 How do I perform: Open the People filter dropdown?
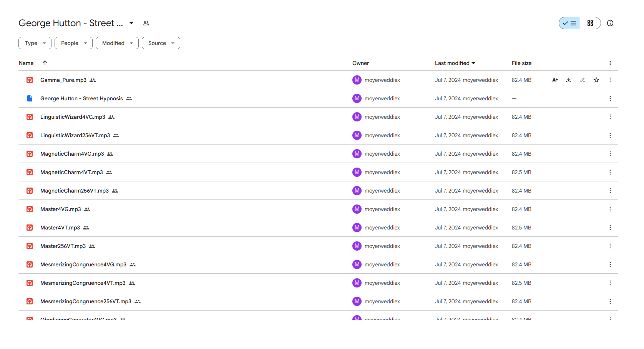click(73, 43)
